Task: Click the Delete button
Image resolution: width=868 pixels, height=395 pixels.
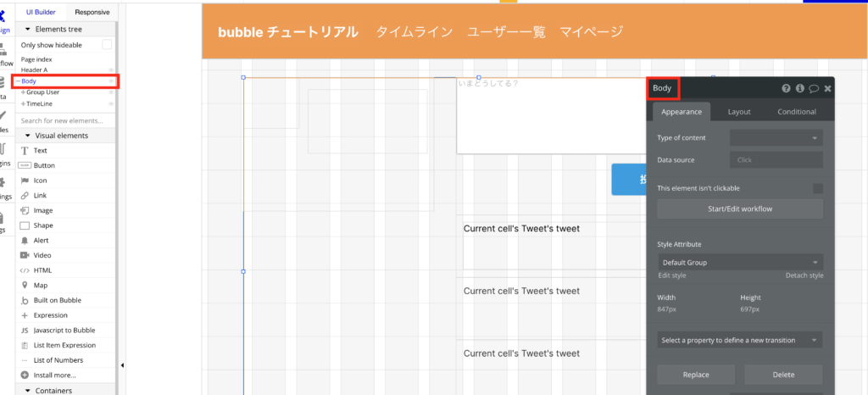Action: [x=783, y=375]
